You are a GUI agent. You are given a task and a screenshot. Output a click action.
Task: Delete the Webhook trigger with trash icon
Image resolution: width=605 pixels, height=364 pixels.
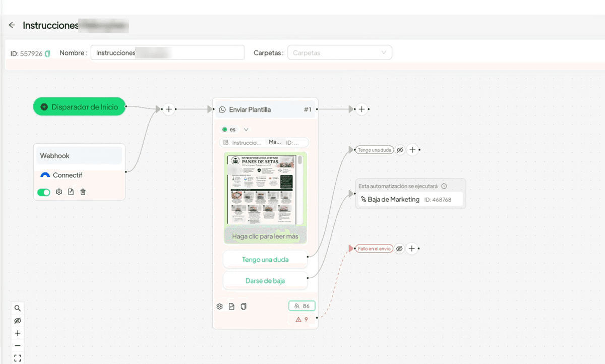[83, 192]
